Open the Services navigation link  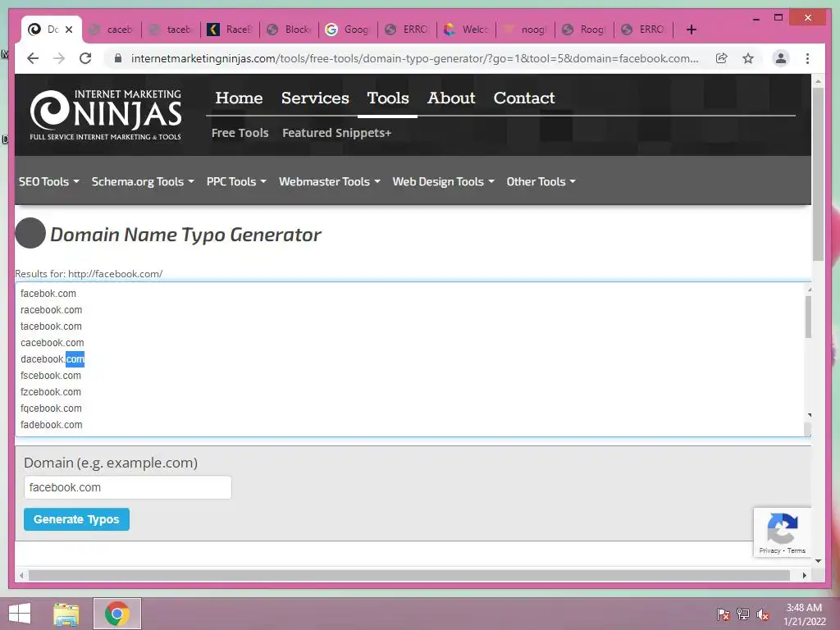click(x=315, y=98)
